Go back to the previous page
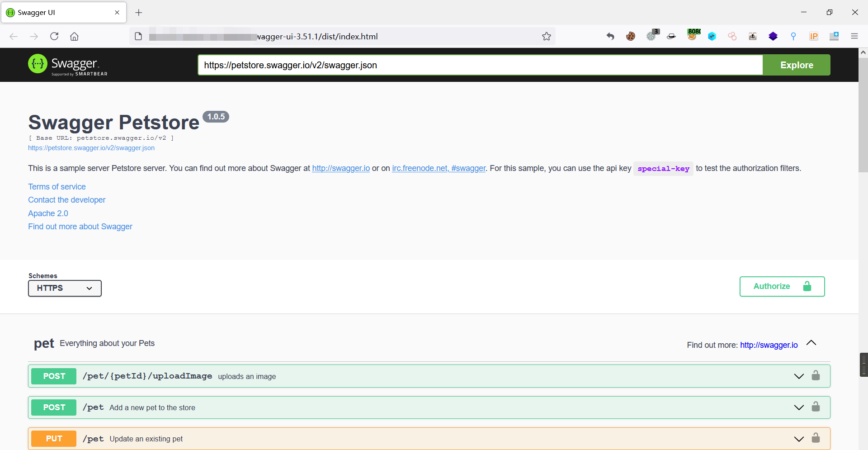 coord(14,36)
